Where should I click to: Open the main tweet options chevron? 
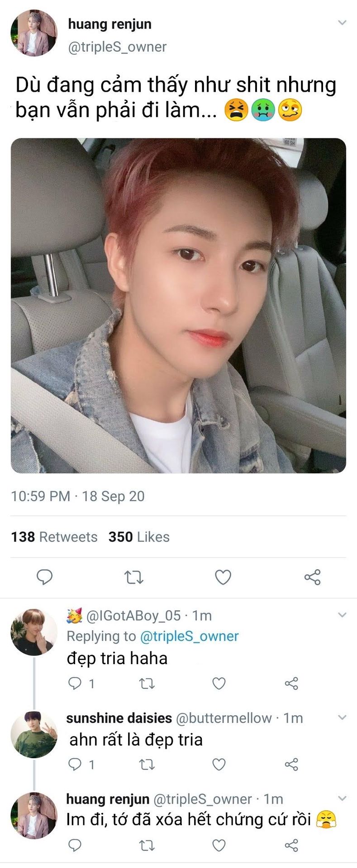pos(342,22)
